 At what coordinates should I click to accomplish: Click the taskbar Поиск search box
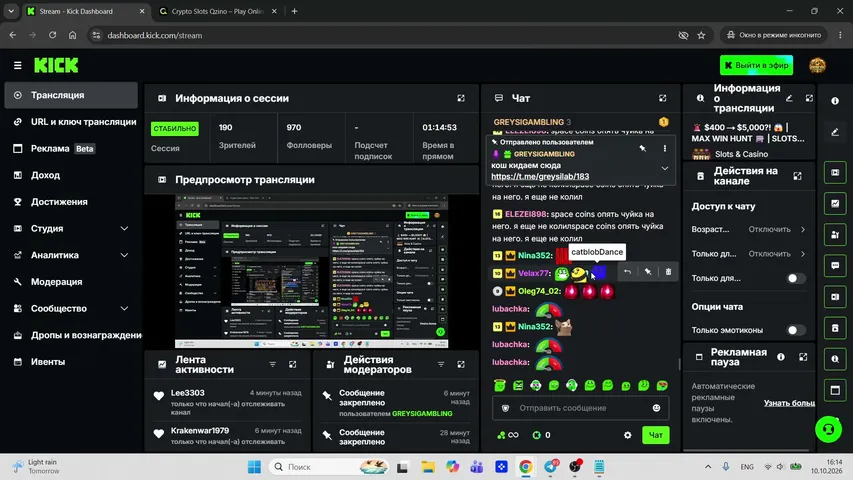point(329,466)
